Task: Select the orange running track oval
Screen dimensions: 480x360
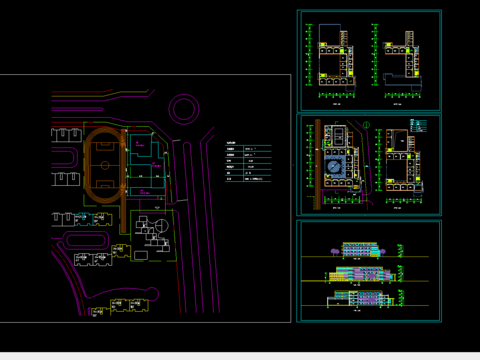Action: [105, 165]
